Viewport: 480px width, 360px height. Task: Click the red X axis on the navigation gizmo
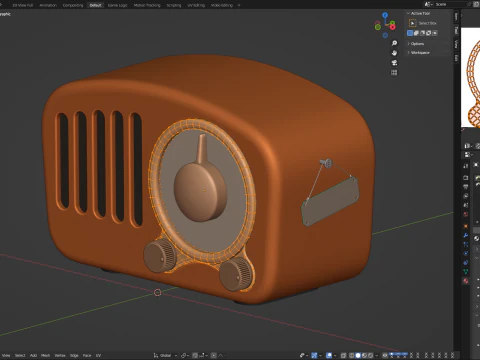point(393,27)
